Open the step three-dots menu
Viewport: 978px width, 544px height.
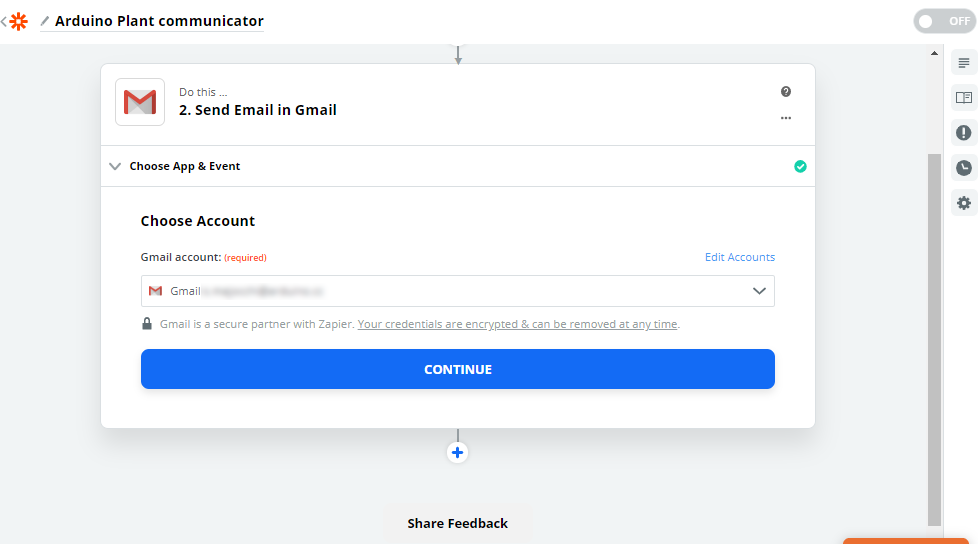tap(786, 118)
